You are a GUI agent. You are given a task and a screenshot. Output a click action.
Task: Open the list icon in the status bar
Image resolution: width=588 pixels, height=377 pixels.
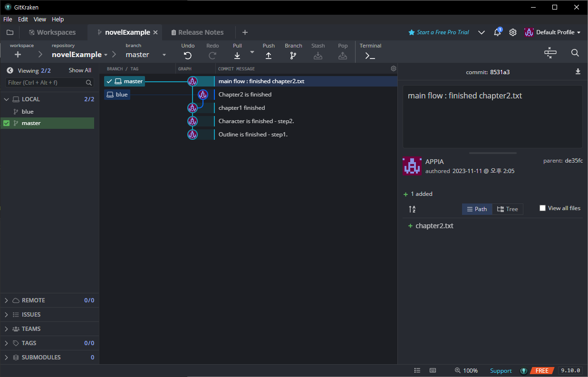tap(417, 370)
